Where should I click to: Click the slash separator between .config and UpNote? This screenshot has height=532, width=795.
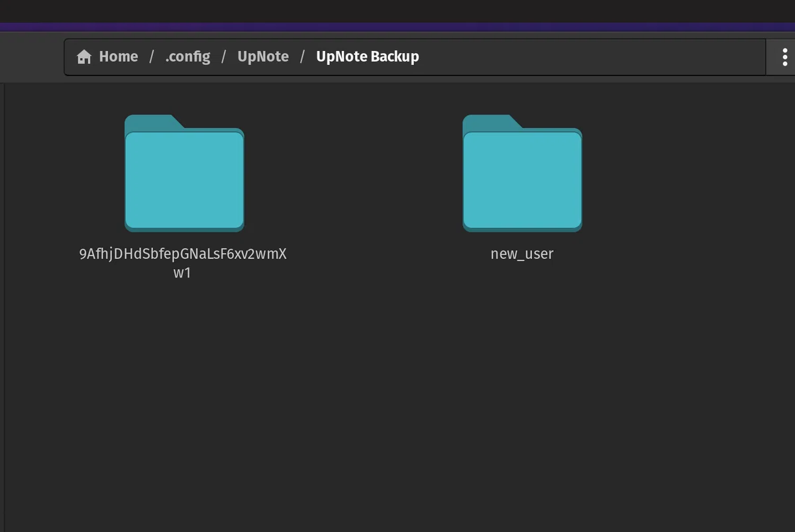(x=224, y=56)
